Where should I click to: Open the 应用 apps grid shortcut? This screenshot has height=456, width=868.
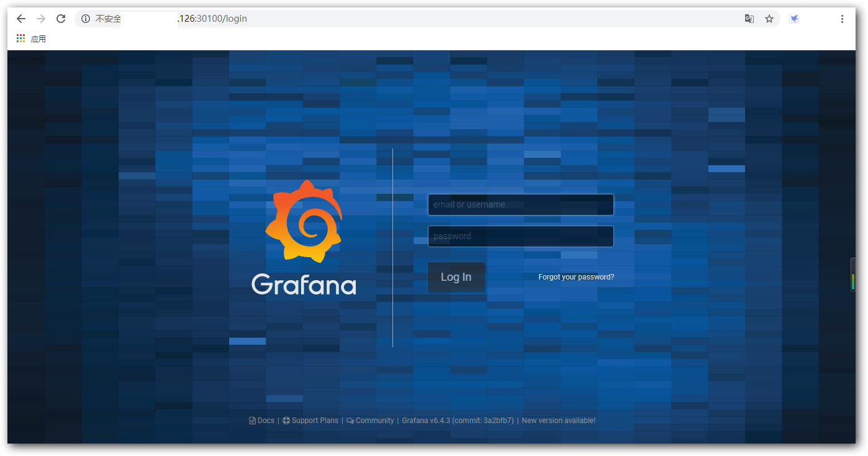click(21, 39)
